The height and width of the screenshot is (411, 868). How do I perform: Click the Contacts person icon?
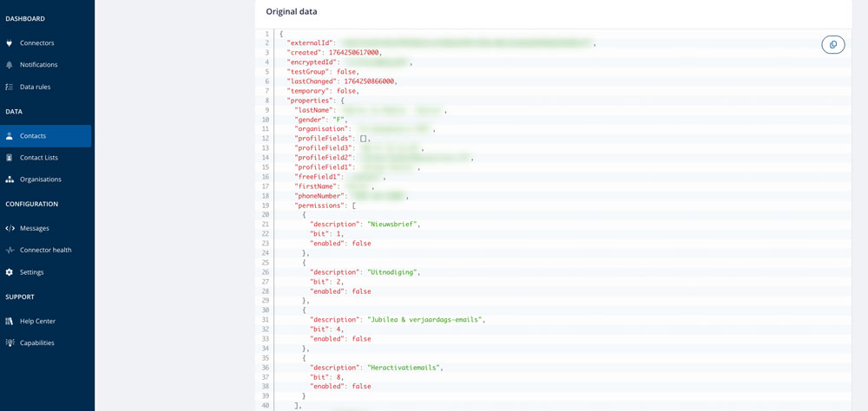9,136
